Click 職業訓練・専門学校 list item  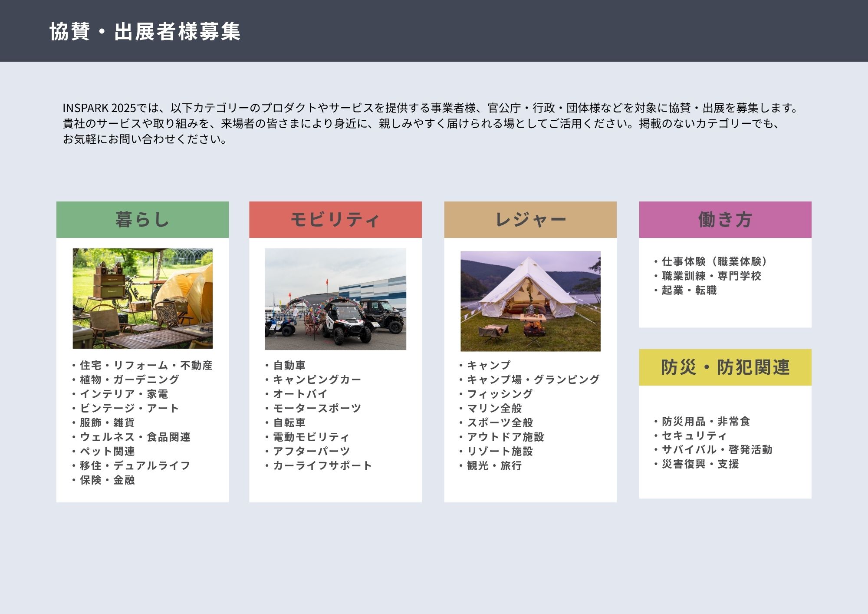707,276
